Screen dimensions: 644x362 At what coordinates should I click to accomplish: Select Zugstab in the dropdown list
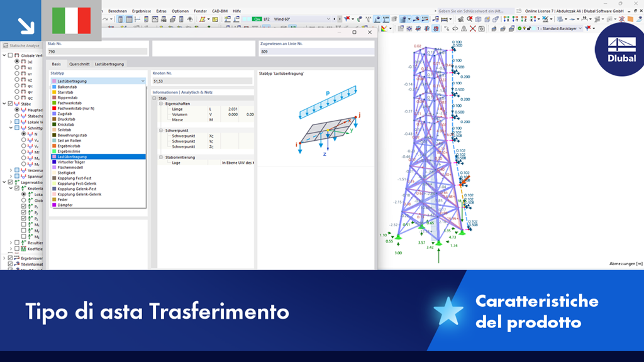pyautogui.click(x=98, y=114)
